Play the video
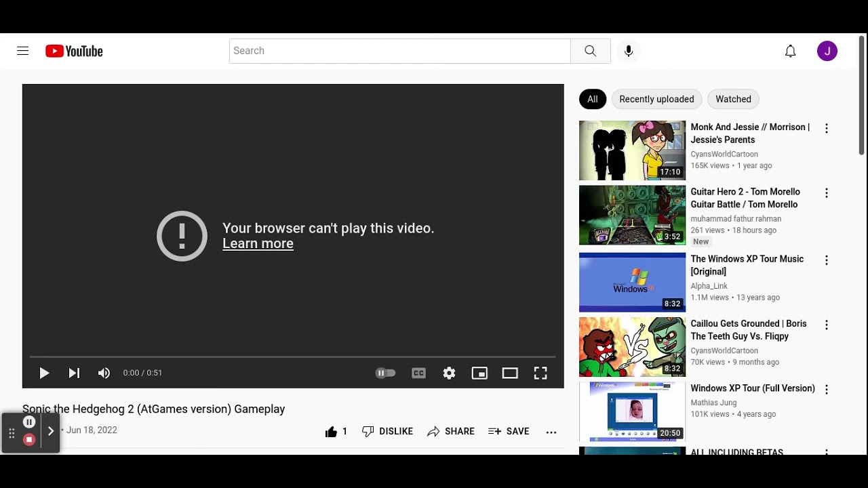868x488 pixels. 44,373
